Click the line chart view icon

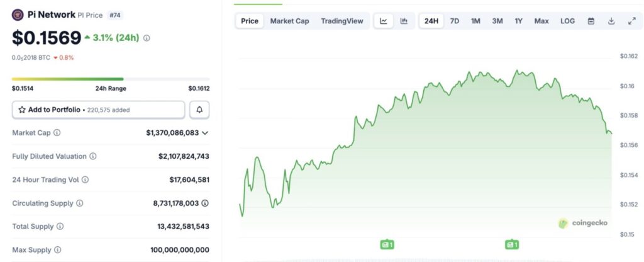(x=383, y=21)
